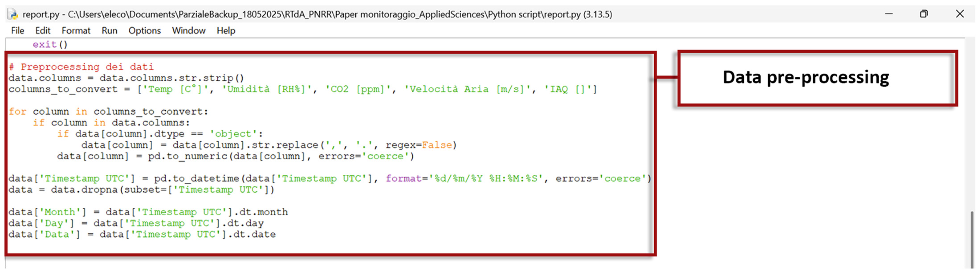980x274 pixels.
Task: Click the pd.to_numeric call
Action: 280,156
